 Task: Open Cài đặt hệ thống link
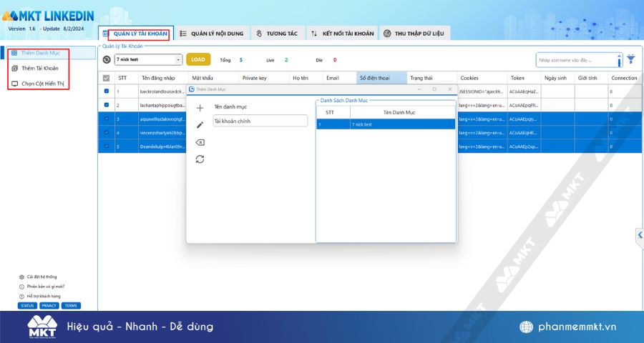tap(42, 277)
